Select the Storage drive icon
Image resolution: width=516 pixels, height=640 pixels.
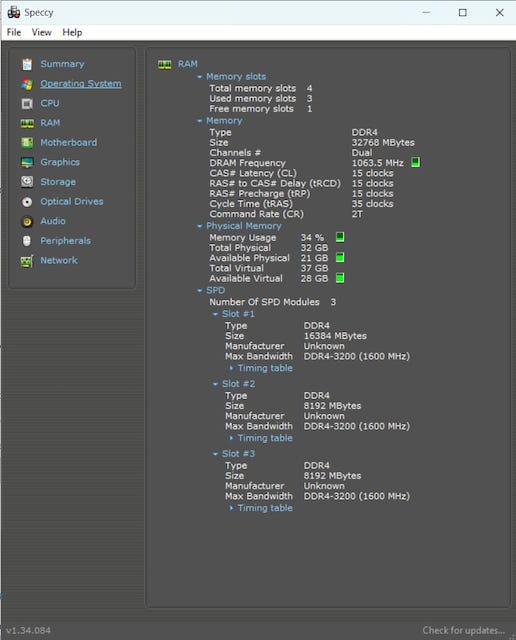click(x=27, y=182)
